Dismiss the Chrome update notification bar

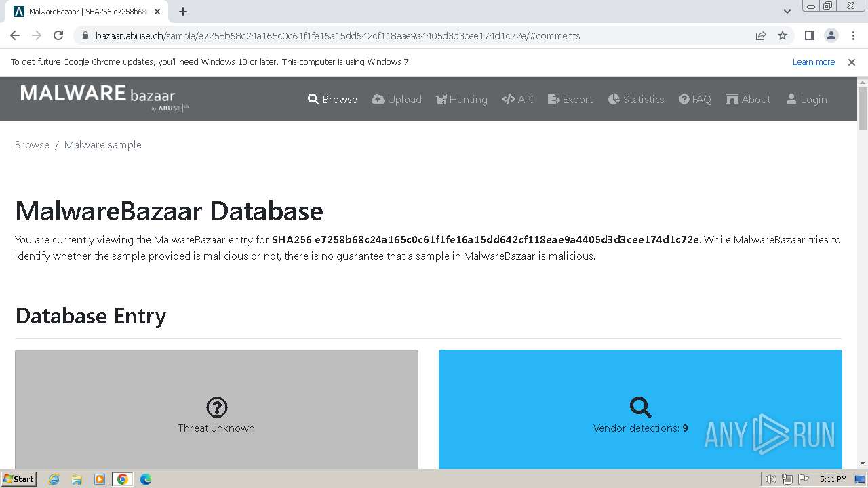point(852,62)
